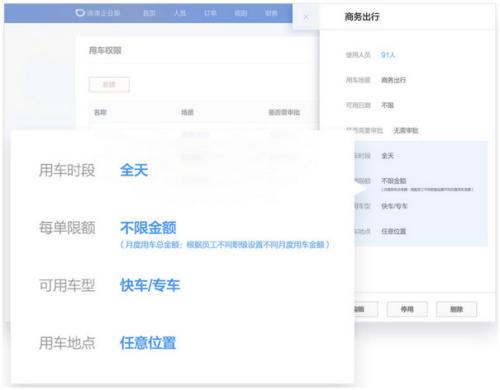Click the 新建 button under 用车权限
Screen dimensions: 500x390
tap(109, 85)
